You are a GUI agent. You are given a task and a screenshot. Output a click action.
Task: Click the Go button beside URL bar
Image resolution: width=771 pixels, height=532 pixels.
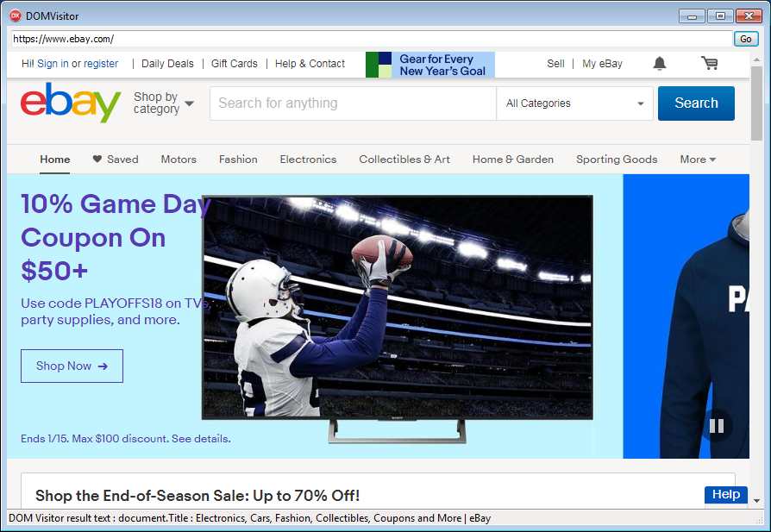click(745, 39)
